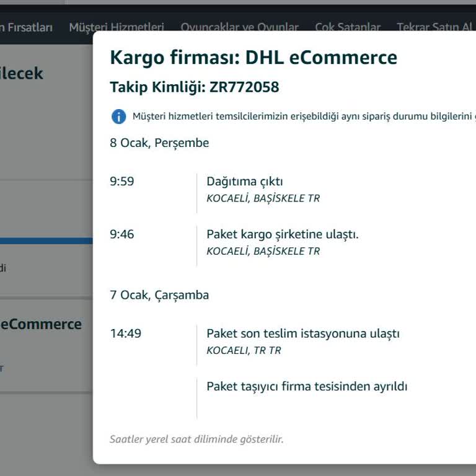Click the Müşteri hizmetleri temsilcilerimizin info message
The image size is (476, 476).
click(304, 117)
